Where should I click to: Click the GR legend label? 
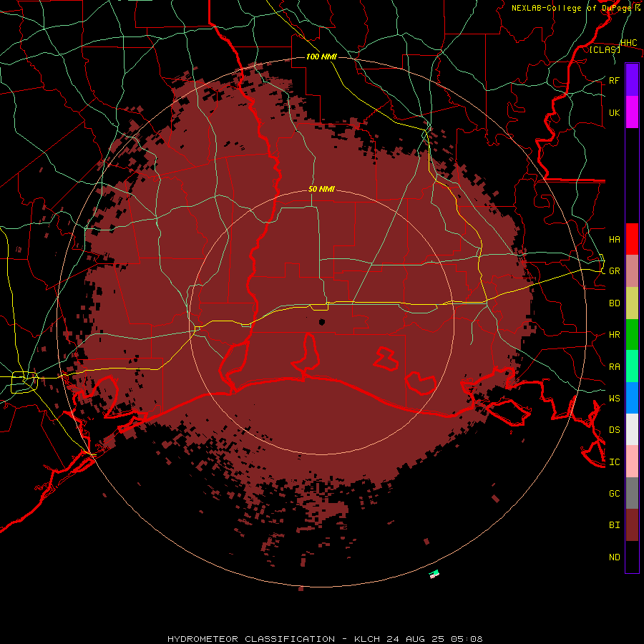click(x=614, y=271)
